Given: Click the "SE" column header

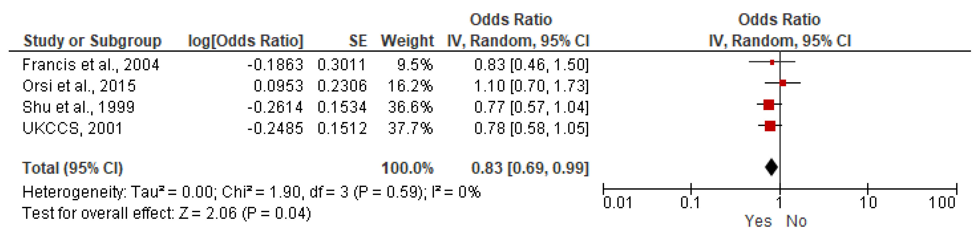Looking at the screenshot, I should tap(358, 41).
